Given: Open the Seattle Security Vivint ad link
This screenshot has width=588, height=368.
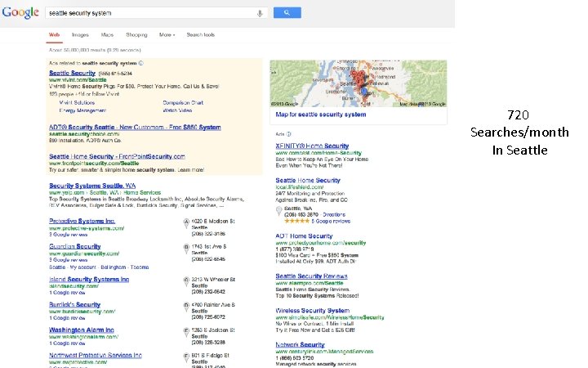Looking at the screenshot, I should 73,73.
